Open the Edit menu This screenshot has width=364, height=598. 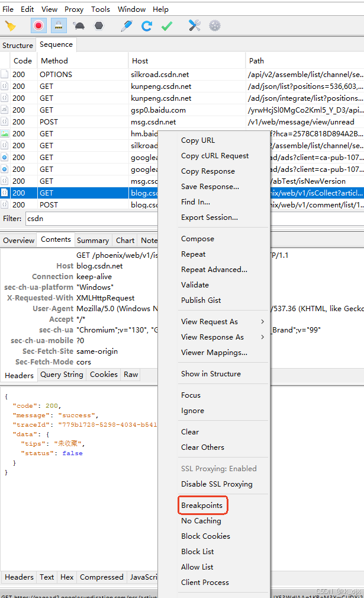(x=27, y=9)
